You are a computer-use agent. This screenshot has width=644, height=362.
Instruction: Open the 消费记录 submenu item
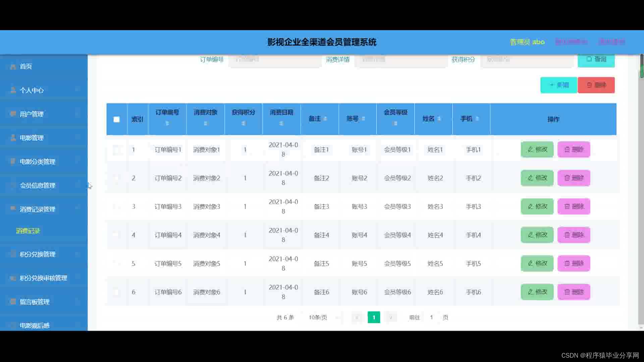28,231
